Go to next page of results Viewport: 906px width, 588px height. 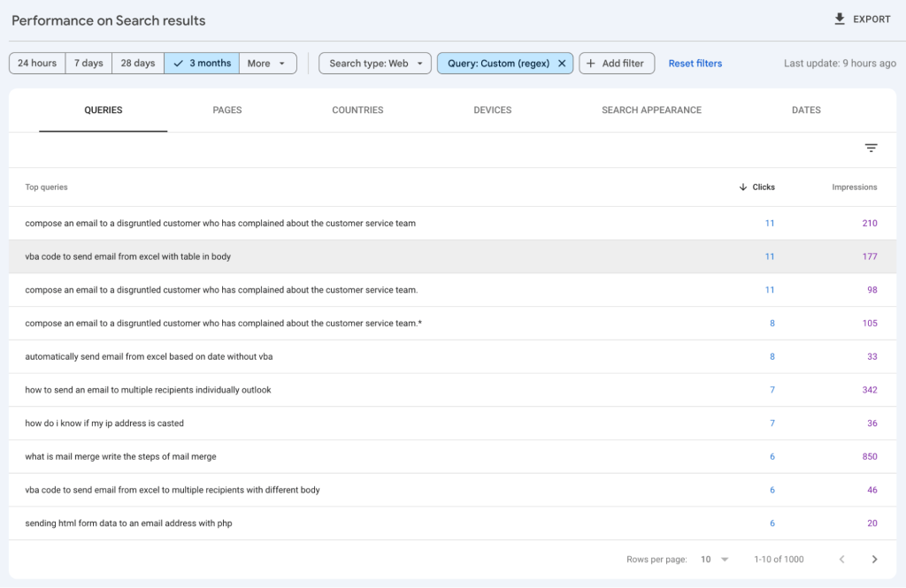tap(874, 559)
